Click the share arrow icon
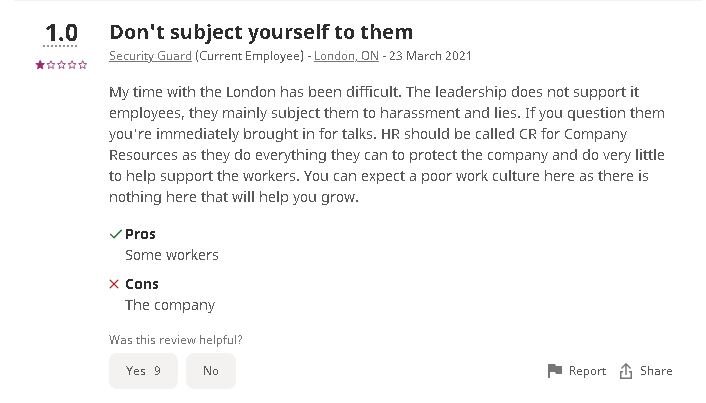This screenshot has width=706, height=403. tap(626, 371)
